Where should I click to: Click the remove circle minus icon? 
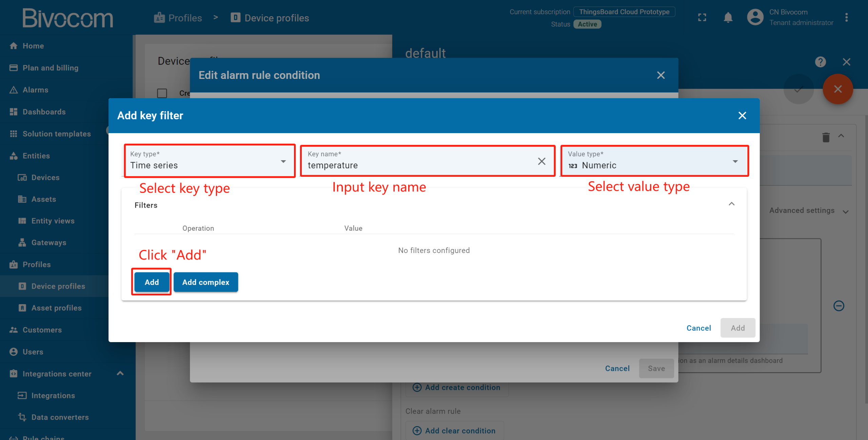pos(839,306)
